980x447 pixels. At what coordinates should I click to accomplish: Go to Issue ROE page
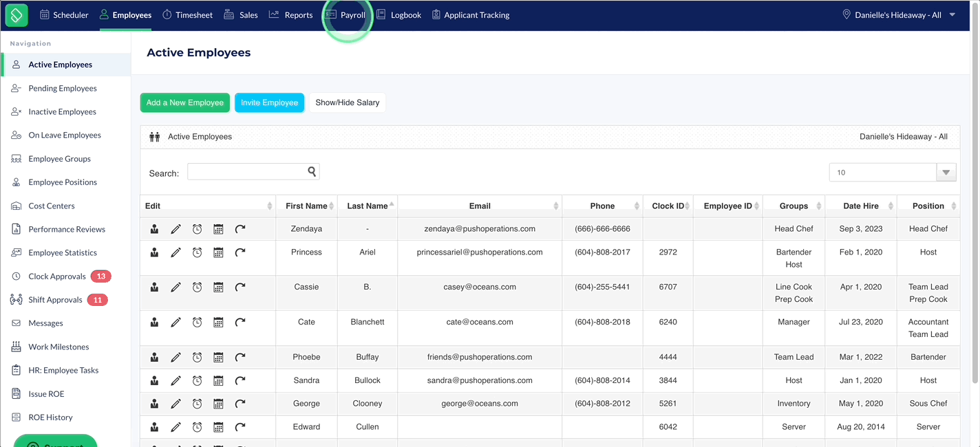[x=46, y=394]
